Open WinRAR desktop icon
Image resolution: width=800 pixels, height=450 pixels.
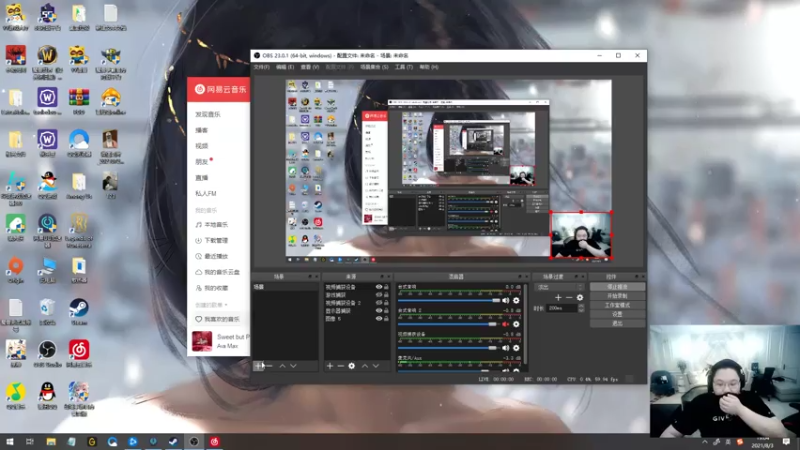coord(79,101)
